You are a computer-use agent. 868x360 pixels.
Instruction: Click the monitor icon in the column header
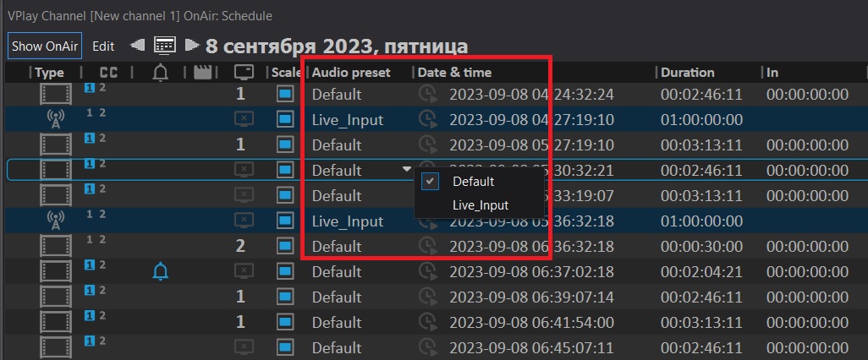pyautogui.click(x=244, y=73)
